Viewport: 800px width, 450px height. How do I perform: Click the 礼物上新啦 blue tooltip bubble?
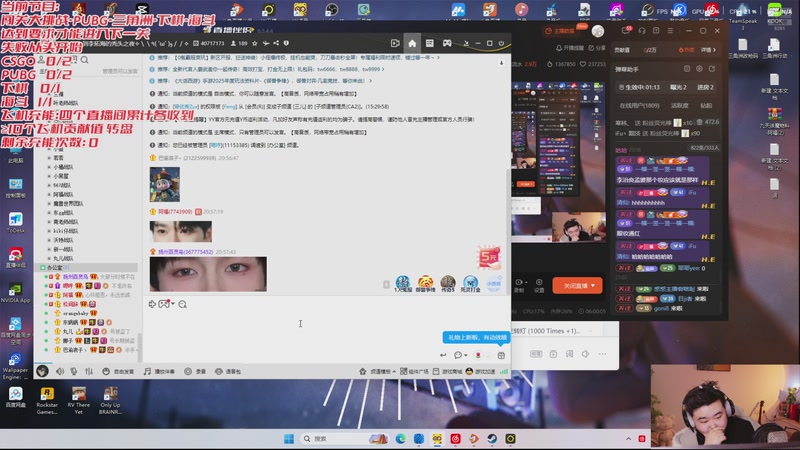click(477, 337)
